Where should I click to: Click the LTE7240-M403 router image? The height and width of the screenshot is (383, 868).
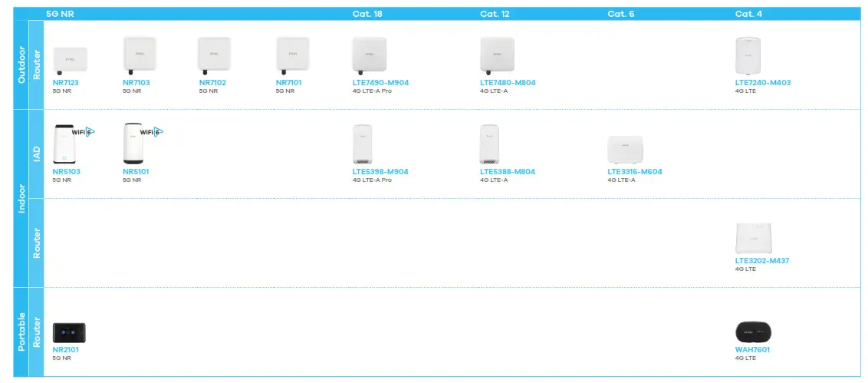click(748, 55)
